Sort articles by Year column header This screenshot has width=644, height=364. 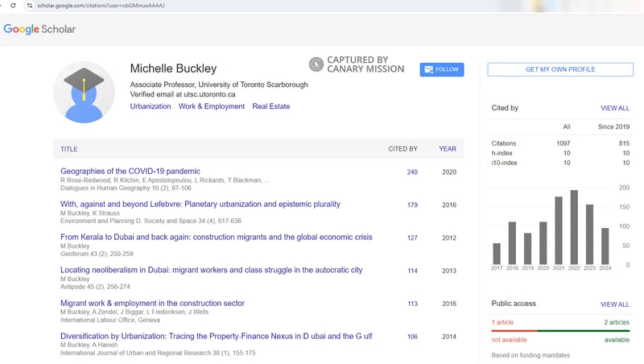(448, 149)
